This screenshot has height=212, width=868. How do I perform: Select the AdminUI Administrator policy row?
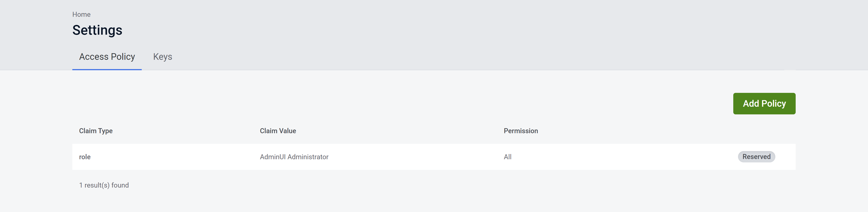(x=404, y=157)
